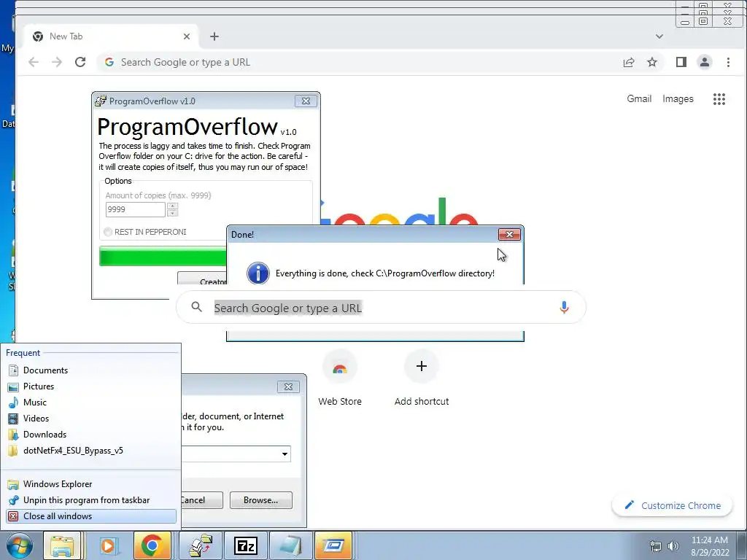Choose Close all windows in jump list

pos(90,516)
